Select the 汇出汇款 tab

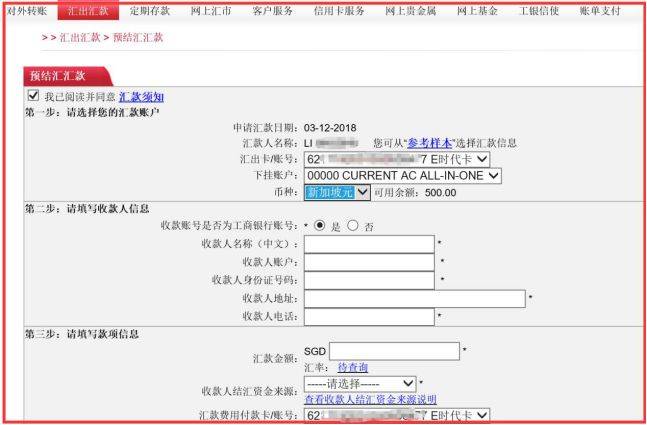pos(87,11)
